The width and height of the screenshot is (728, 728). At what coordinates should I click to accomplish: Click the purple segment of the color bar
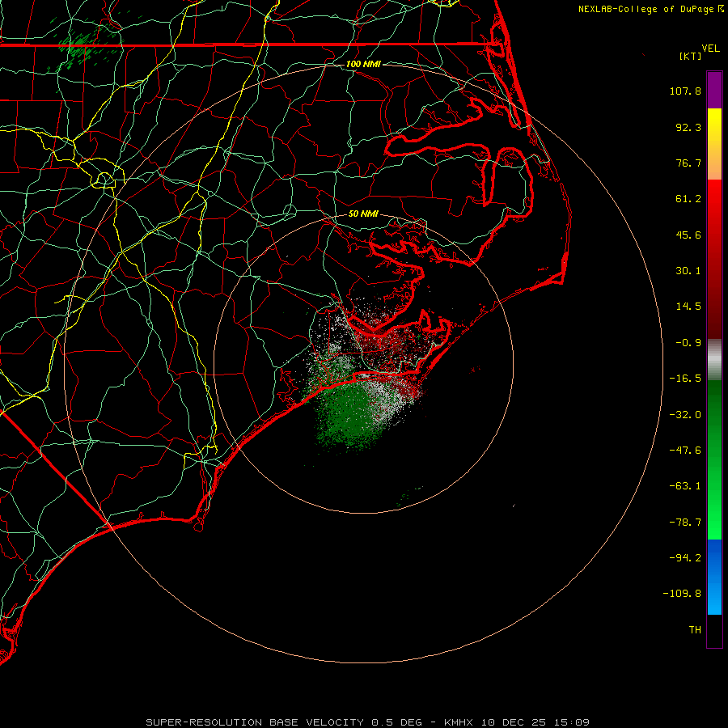tap(714, 90)
